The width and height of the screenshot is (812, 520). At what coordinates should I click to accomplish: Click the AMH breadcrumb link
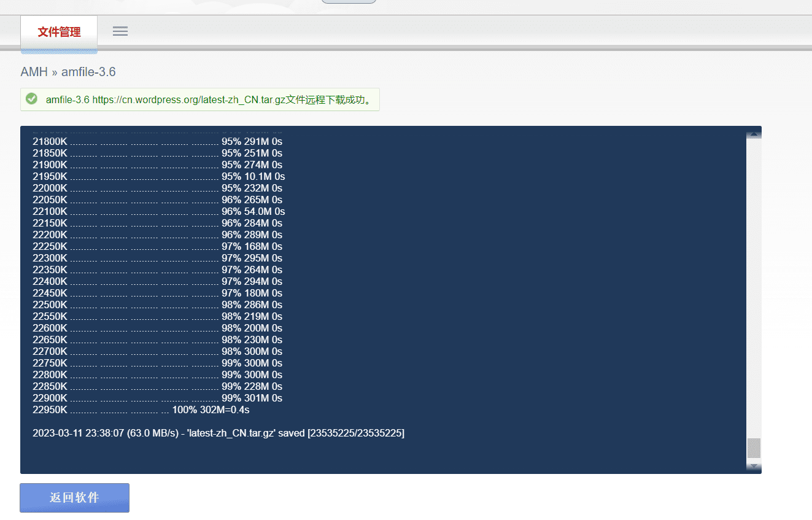[x=34, y=72]
